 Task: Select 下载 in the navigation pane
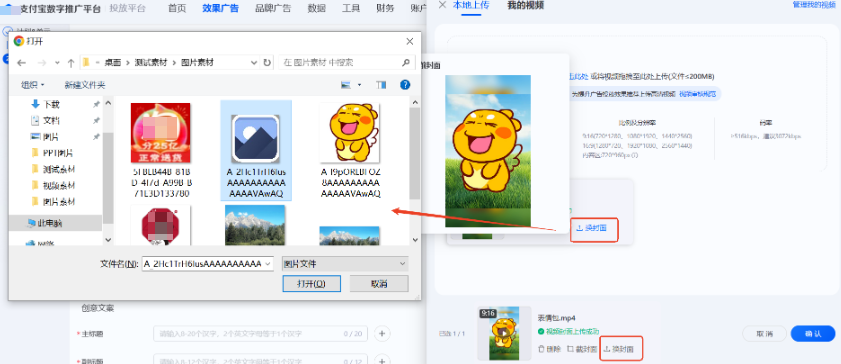51,104
